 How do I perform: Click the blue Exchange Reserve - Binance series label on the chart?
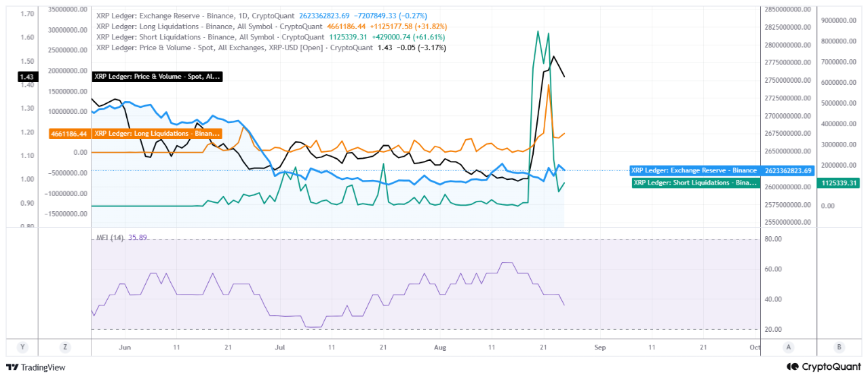tap(696, 170)
